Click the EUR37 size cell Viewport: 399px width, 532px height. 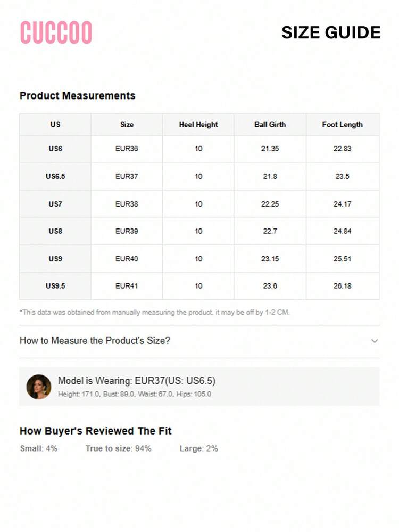tap(127, 176)
